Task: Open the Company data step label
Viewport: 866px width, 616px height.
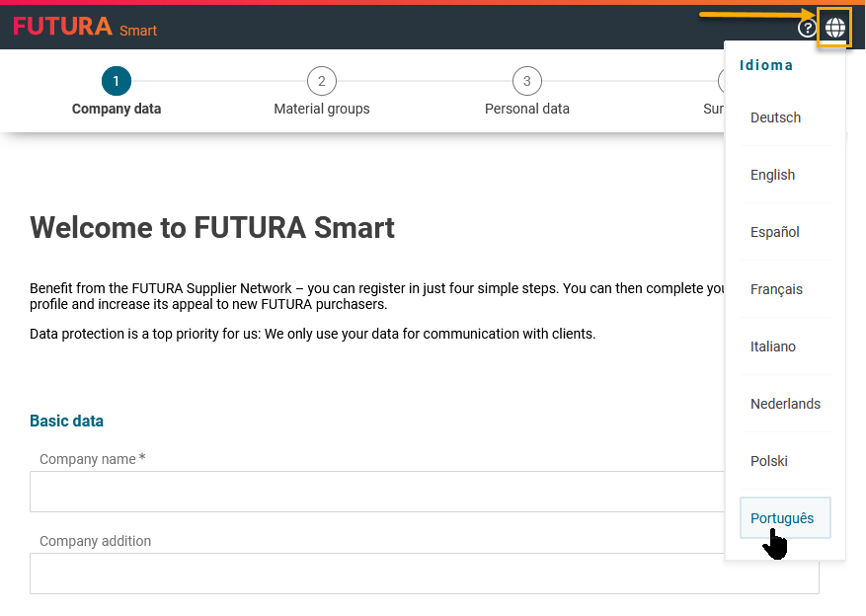Action: (116, 109)
